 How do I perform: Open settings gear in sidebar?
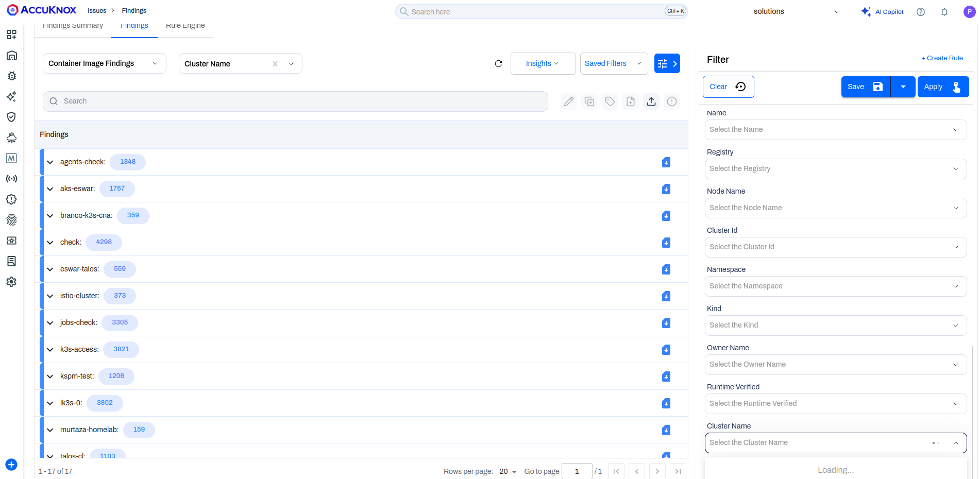pyautogui.click(x=11, y=282)
